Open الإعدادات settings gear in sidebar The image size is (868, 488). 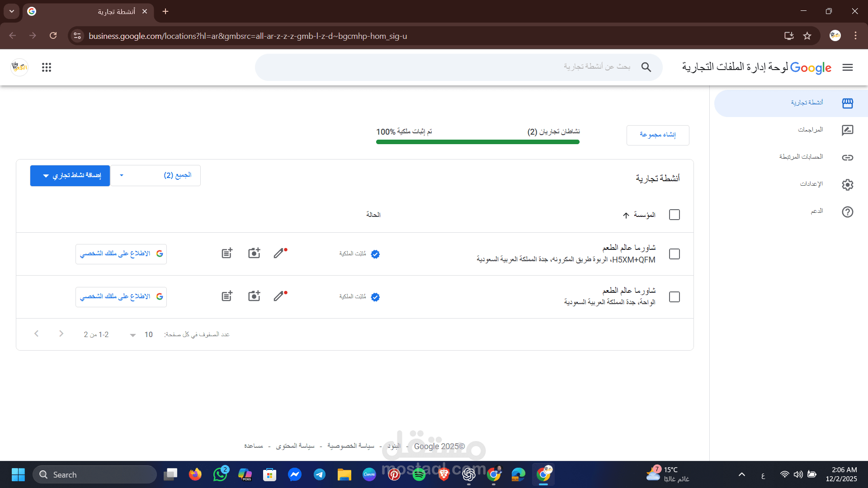tap(848, 184)
